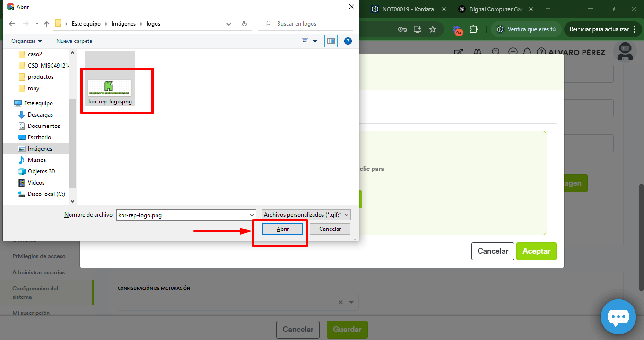Click the up-one-level arrow icon

tap(47, 24)
